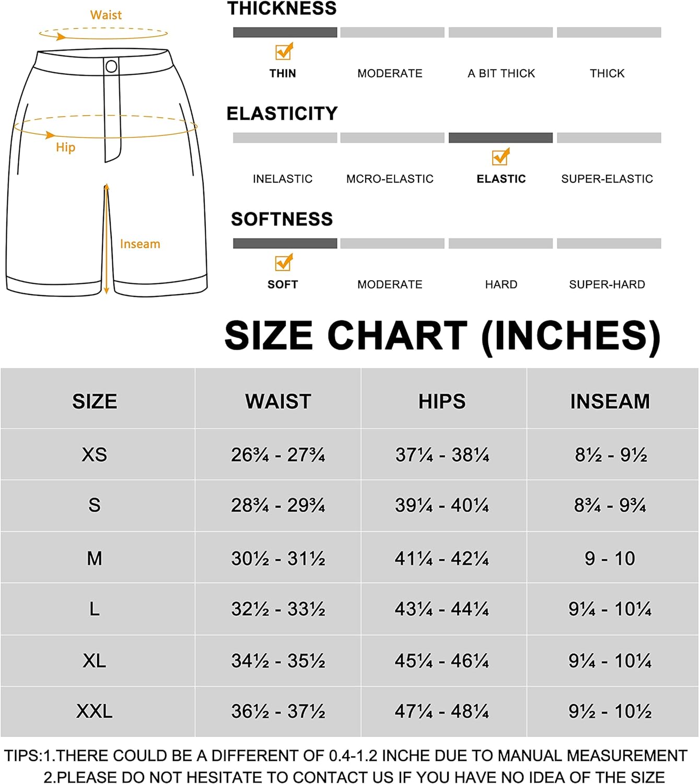Click the SIZE CHART (INCHES) heading

(x=443, y=336)
